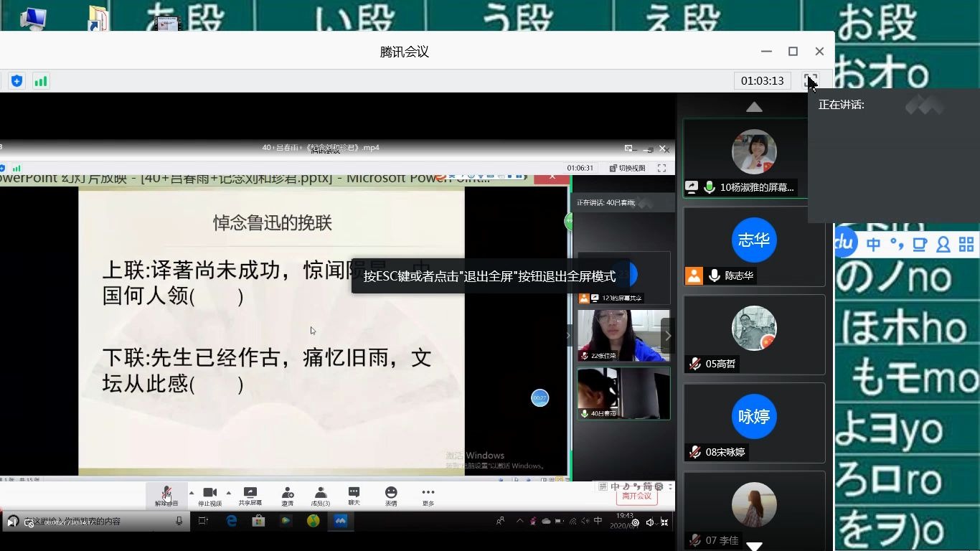Click the folder shortcut icon on desktop
Image resolution: width=980 pixels, height=551 pixels.
pyautogui.click(x=98, y=19)
